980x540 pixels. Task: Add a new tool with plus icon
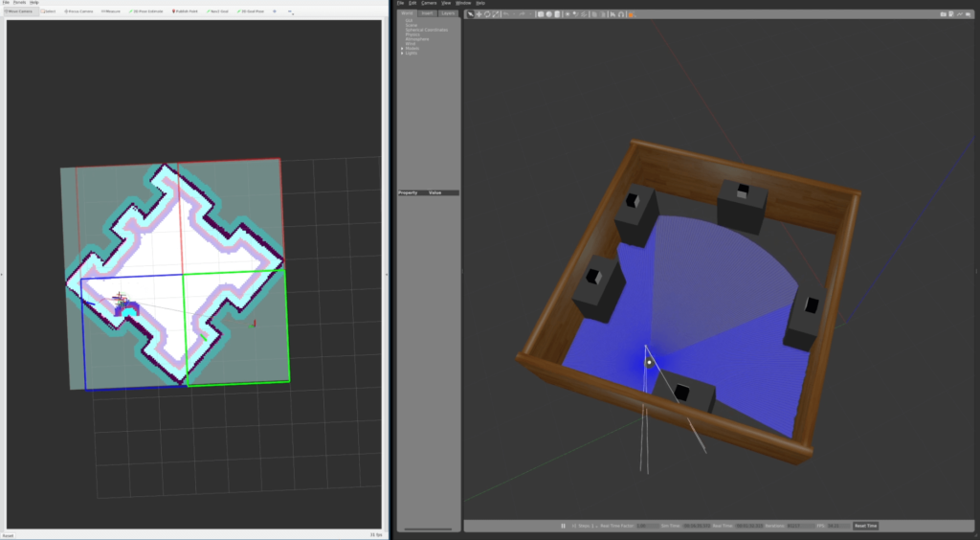(x=276, y=11)
